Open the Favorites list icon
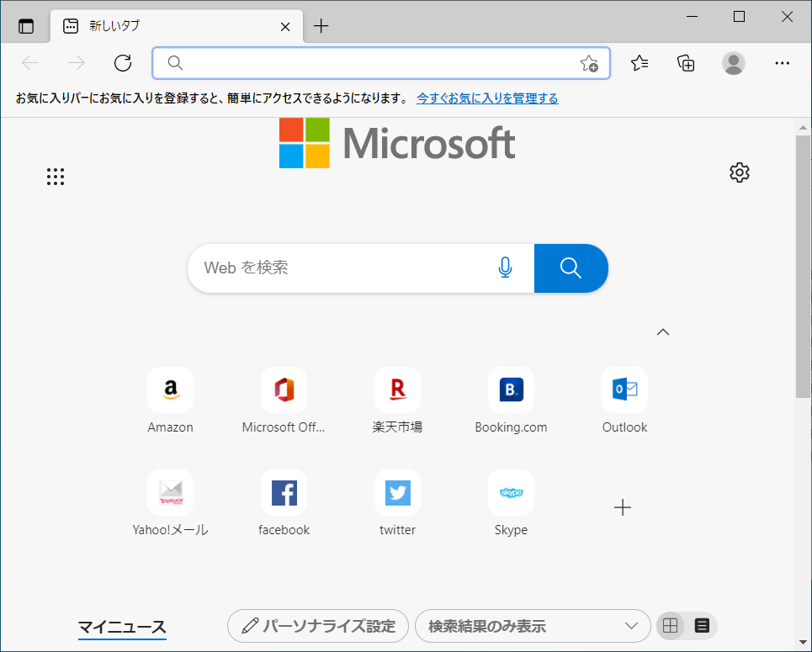The image size is (812, 652). [x=640, y=63]
